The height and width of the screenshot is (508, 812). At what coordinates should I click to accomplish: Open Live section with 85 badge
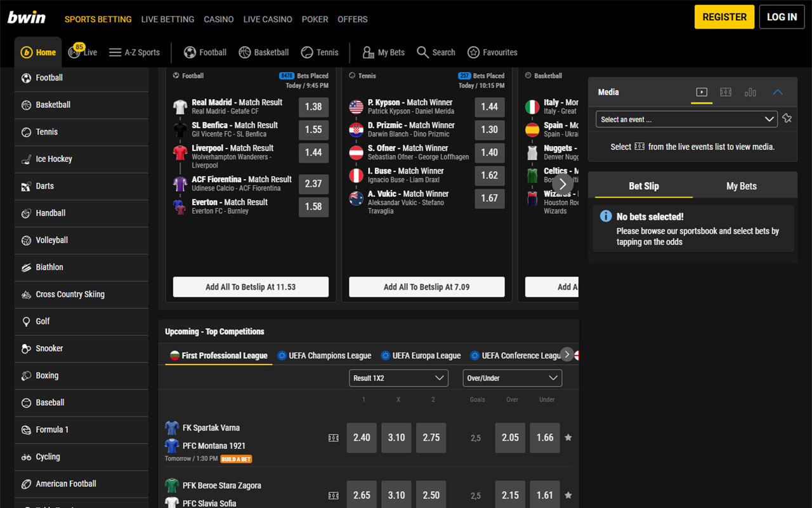pos(83,51)
